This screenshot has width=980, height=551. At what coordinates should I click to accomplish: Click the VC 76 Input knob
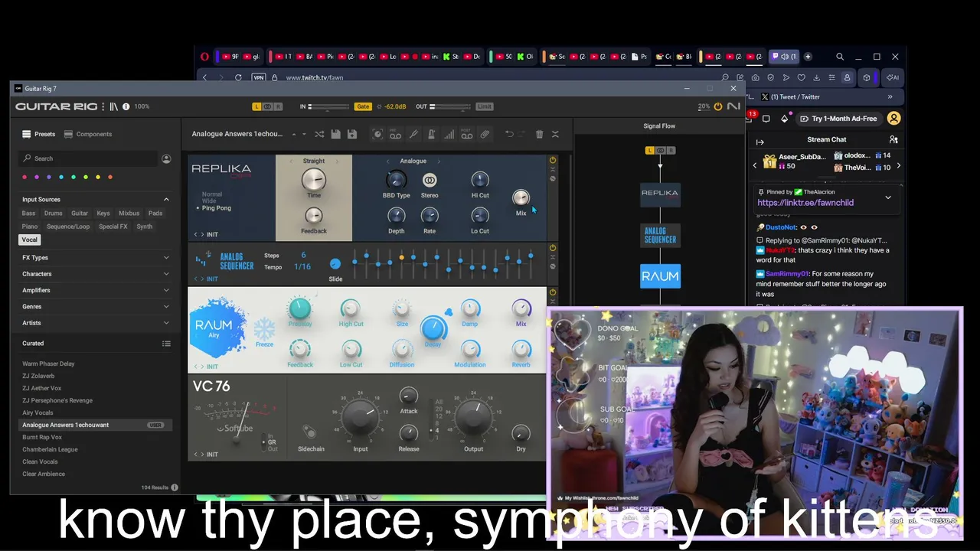360,418
